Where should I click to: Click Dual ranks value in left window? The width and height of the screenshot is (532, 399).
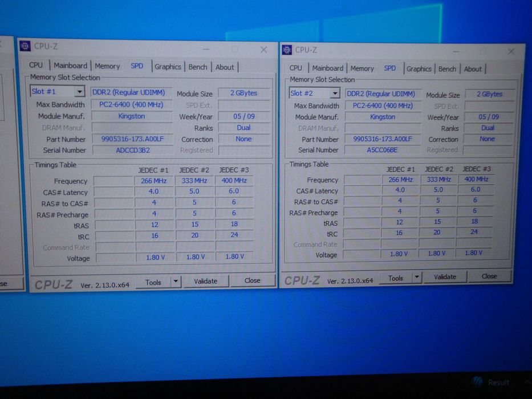pyautogui.click(x=243, y=128)
